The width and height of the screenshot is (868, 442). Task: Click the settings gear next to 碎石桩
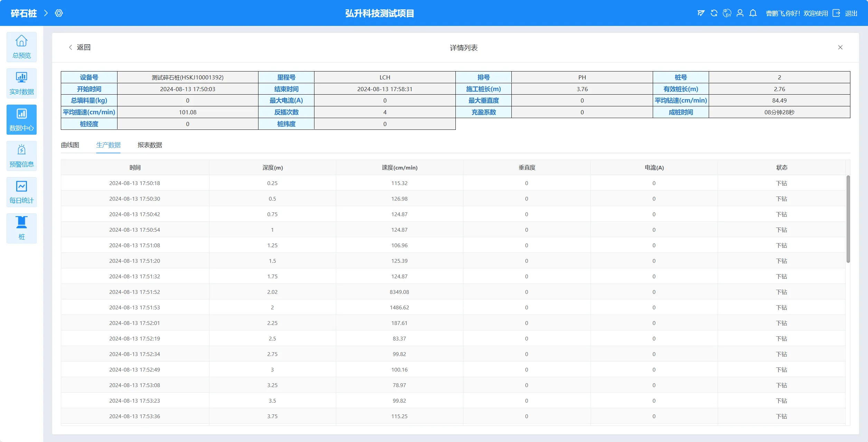click(x=59, y=13)
